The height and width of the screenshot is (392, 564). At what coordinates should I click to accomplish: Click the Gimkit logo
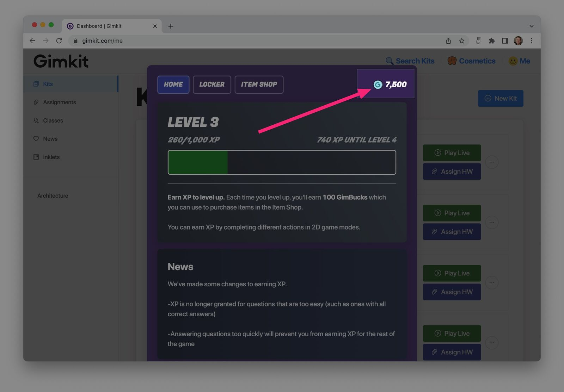[61, 61]
